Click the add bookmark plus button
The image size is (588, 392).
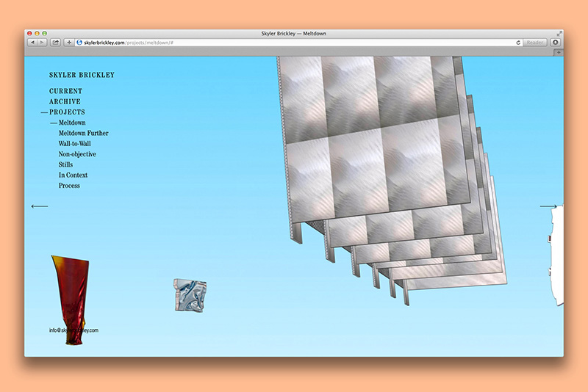[x=69, y=43]
